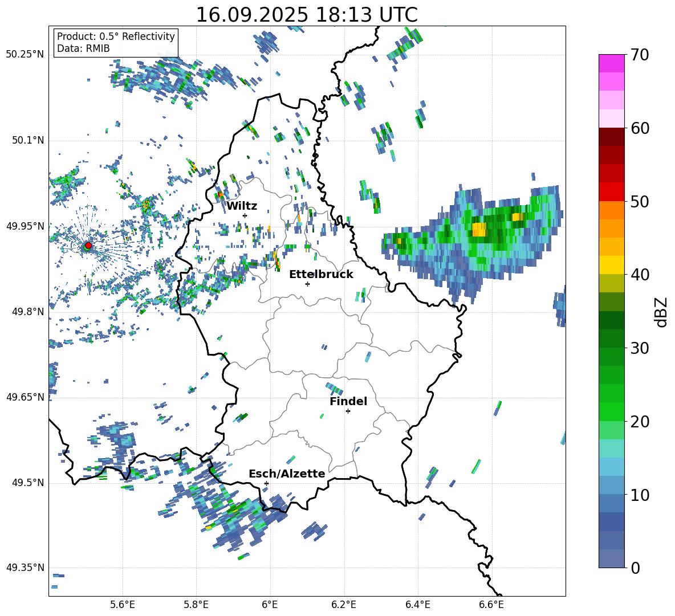Click the Findel station cross marker
The height and width of the screenshot is (616, 675).
point(348,411)
